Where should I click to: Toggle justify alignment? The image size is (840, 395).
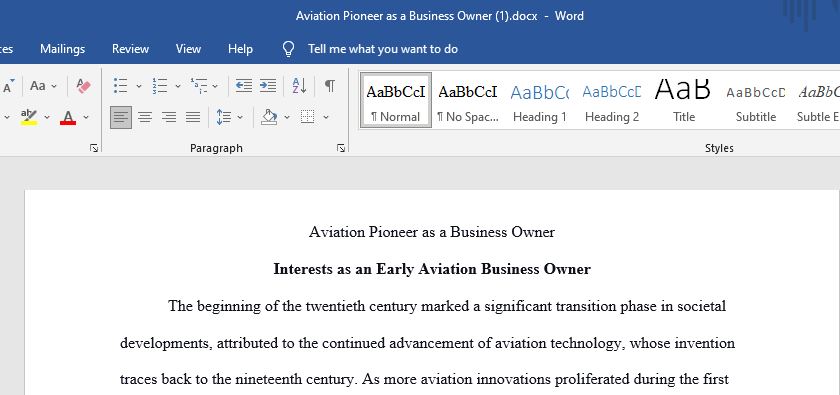pyautogui.click(x=193, y=117)
